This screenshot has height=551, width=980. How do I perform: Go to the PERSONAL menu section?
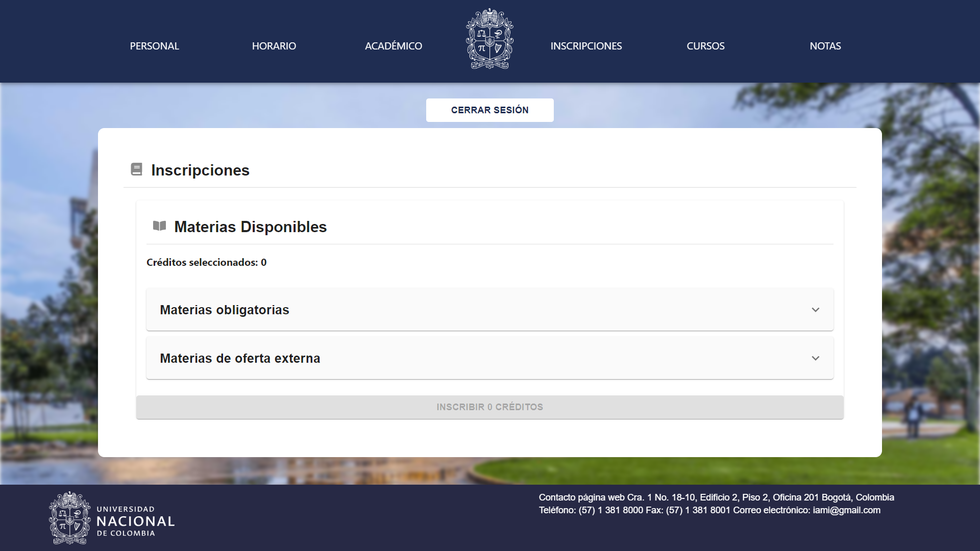point(154,46)
